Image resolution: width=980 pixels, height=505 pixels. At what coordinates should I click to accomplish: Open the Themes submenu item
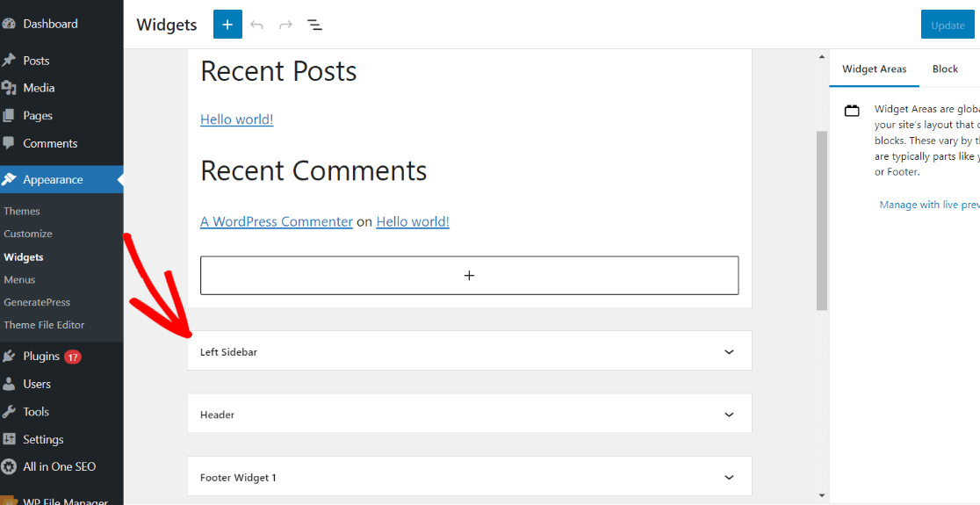22,211
